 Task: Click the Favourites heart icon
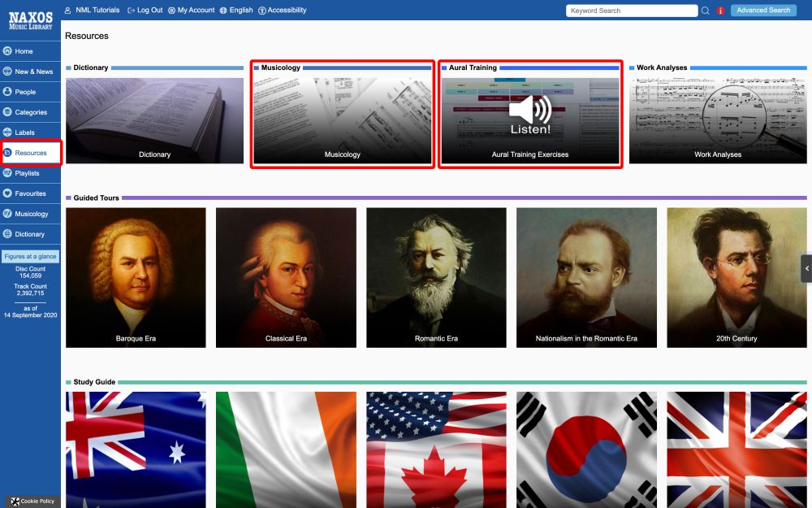pos(7,193)
